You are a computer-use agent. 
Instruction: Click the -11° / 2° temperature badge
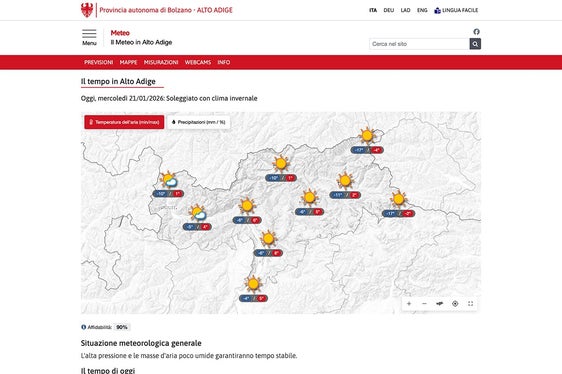345,195
